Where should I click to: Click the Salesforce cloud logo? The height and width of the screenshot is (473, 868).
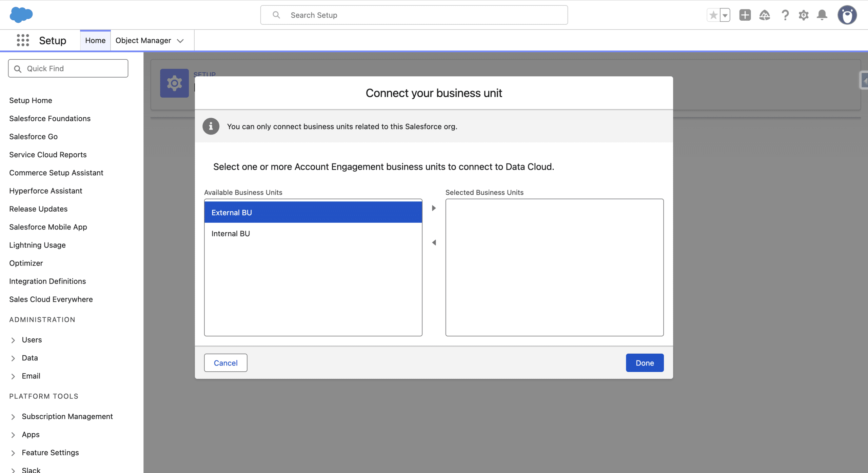[21, 15]
